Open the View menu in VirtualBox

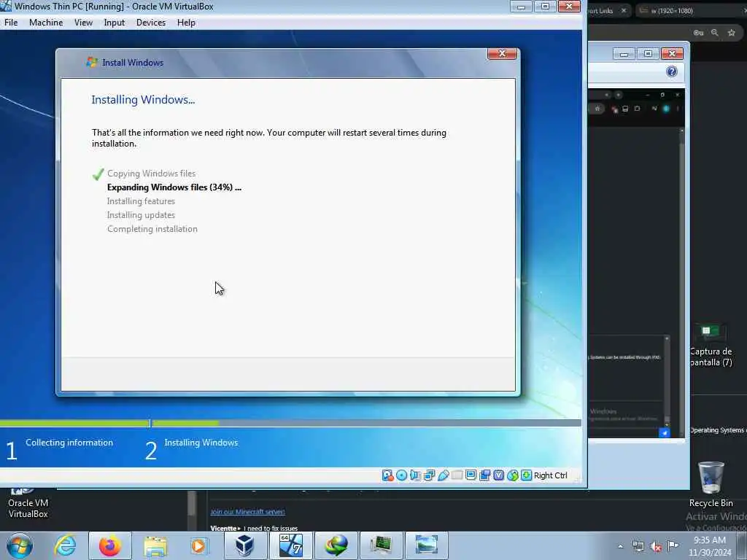[83, 23]
